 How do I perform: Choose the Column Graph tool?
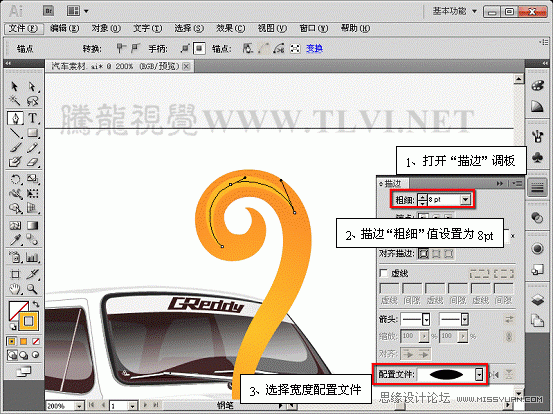(32, 257)
